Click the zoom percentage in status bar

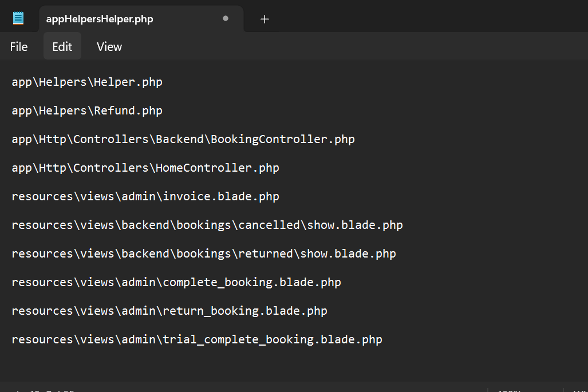click(x=509, y=390)
